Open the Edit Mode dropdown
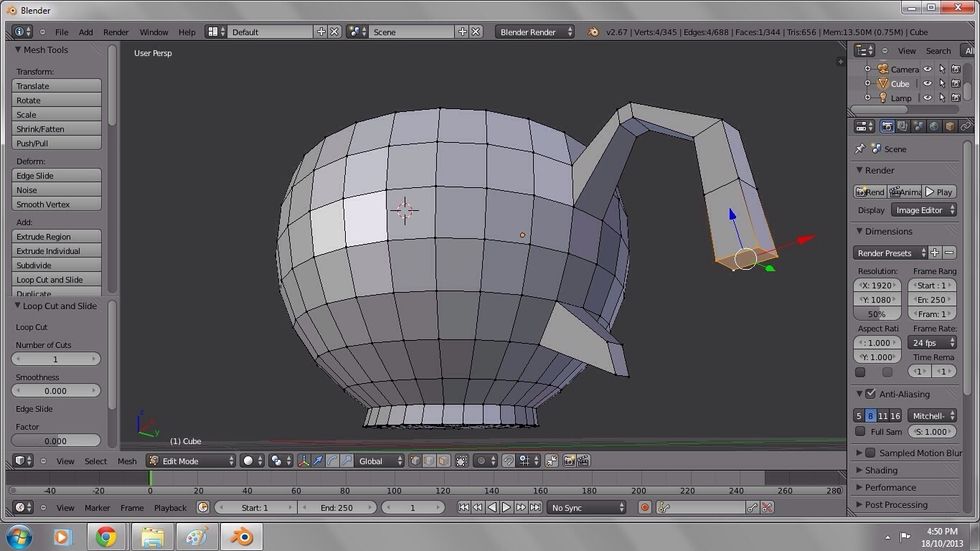Image resolution: width=980 pixels, height=551 pixels. tap(189, 461)
